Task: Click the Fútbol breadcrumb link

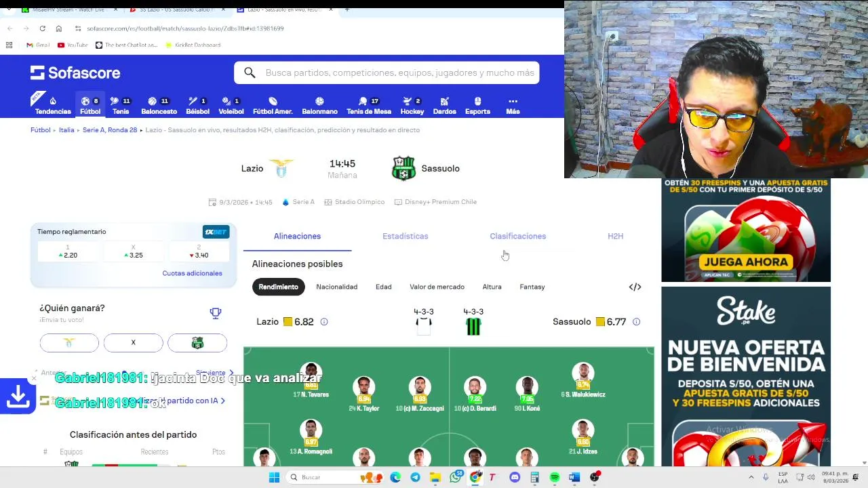Action: [40, 129]
